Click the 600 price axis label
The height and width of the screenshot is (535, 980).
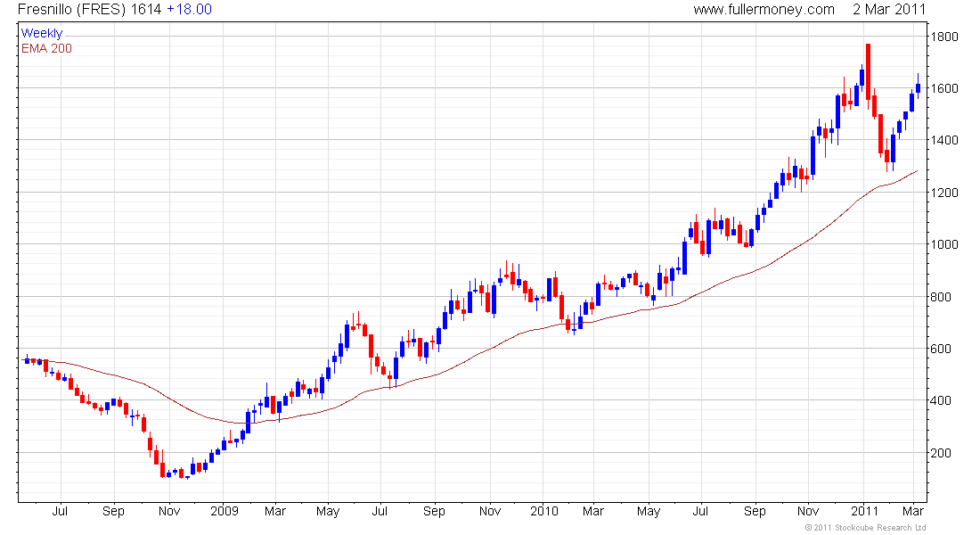tap(942, 349)
